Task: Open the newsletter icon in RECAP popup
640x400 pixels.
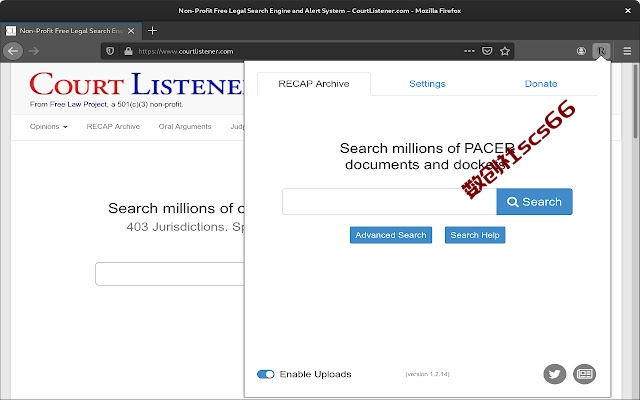Action: (x=584, y=374)
